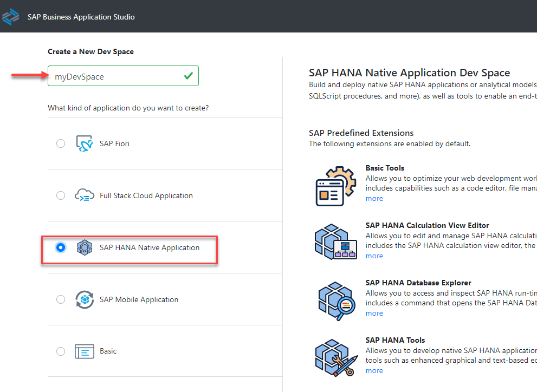537x392 pixels.
Task: Click the myDevSpace name input field
Action: pyautogui.click(x=117, y=76)
